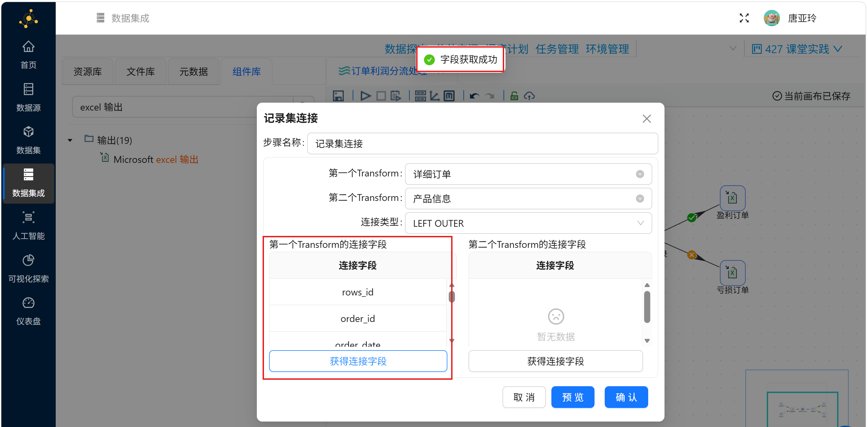Clear the 详细订单 selection in first Transform
Image resolution: width=868 pixels, height=427 pixels.
640,174
